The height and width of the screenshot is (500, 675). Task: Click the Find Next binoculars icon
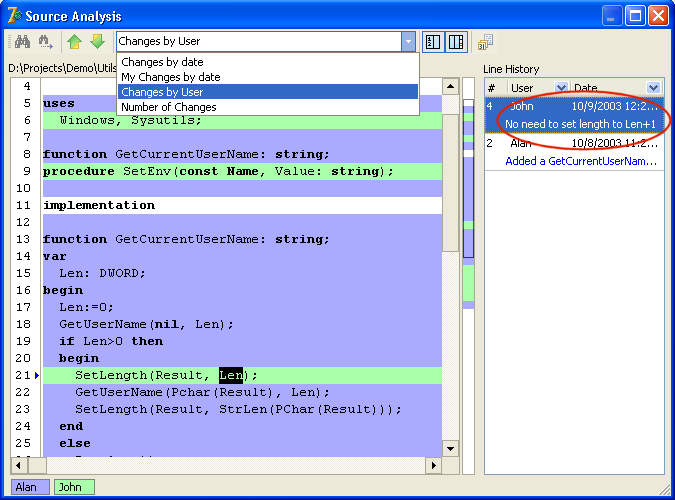(45, 41)
